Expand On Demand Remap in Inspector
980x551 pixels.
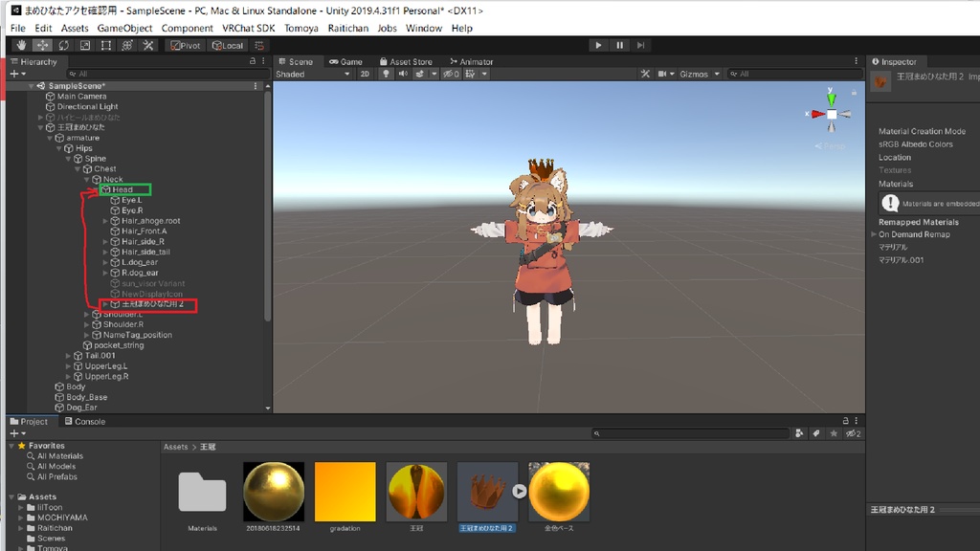tap(874, 234)
